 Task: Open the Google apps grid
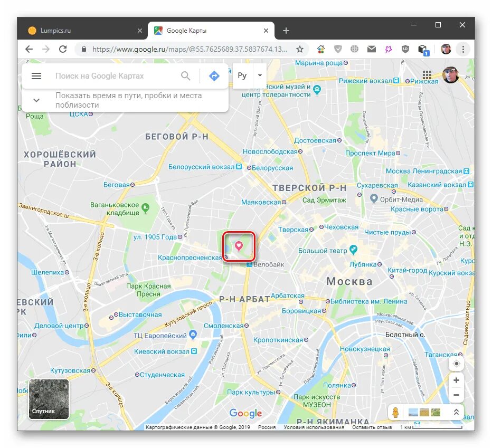coord(427,75)
